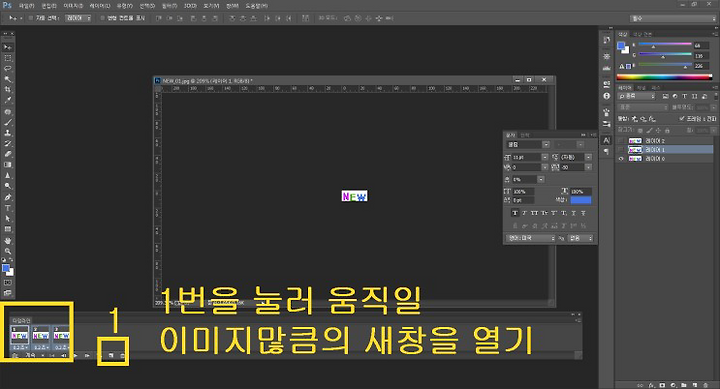This screenshot has width=720, height=389.
Task: Open the language dropdown in Character panel
Action: coord(531,238)
